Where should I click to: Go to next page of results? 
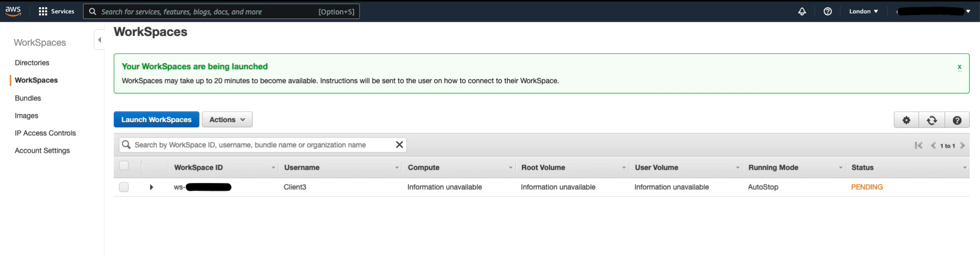963,146
